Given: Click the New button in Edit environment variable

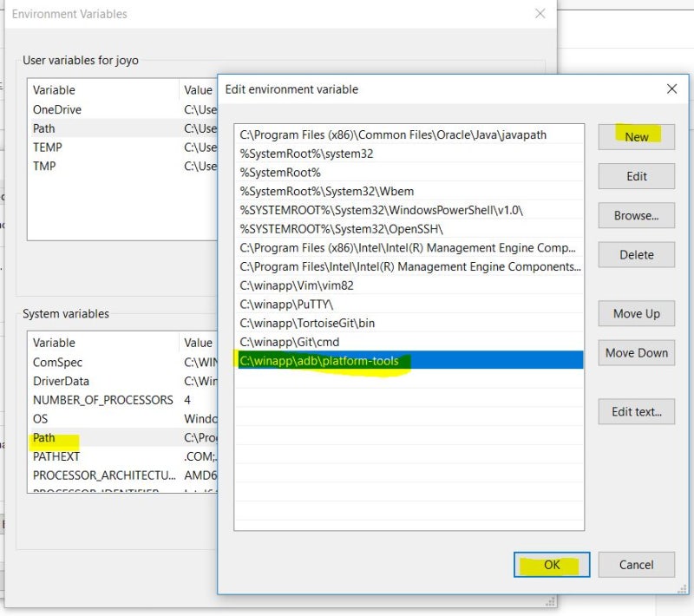Looking at the screenshot, I should click(636, 137).
